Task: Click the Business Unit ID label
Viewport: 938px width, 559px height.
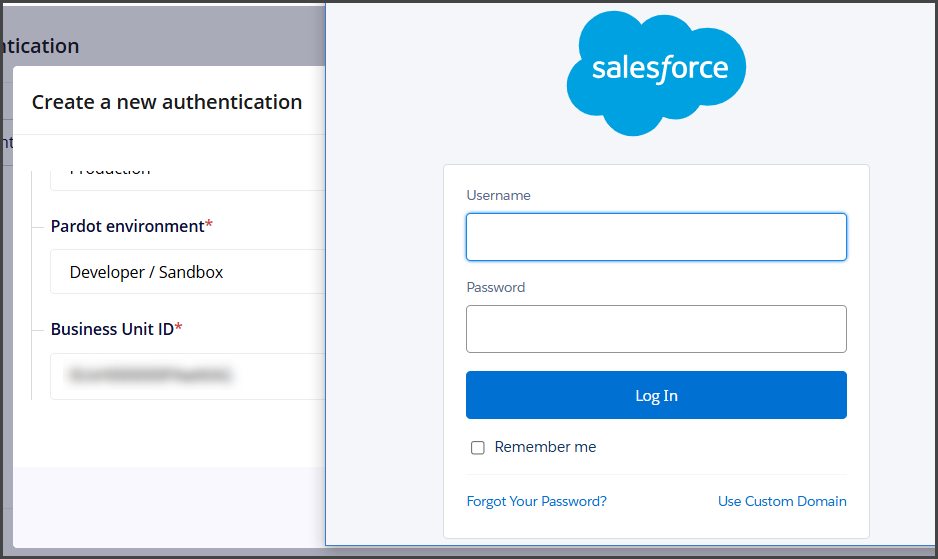Action: pos(112,329)
